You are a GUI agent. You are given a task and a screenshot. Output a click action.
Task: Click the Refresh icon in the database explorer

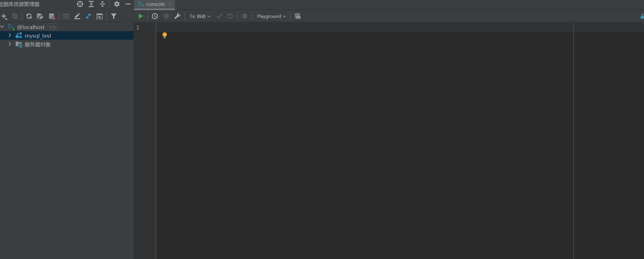tap(29, 16)
